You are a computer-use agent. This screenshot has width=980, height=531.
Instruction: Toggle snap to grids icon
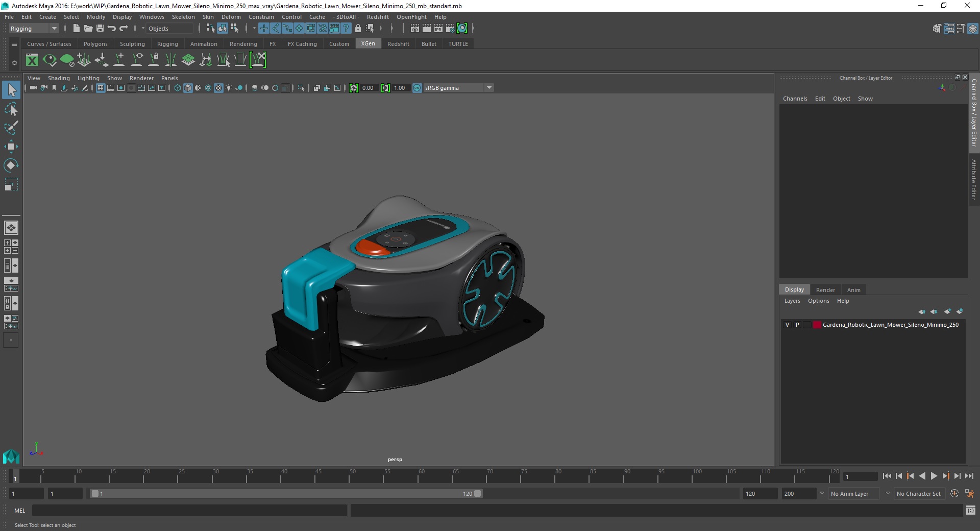pyautogui.click(x=263, y=29)
